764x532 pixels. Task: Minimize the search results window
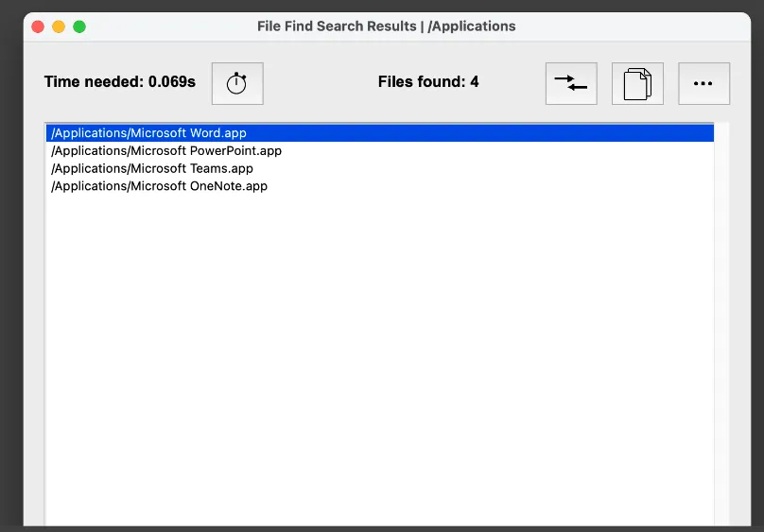point(59,26)
